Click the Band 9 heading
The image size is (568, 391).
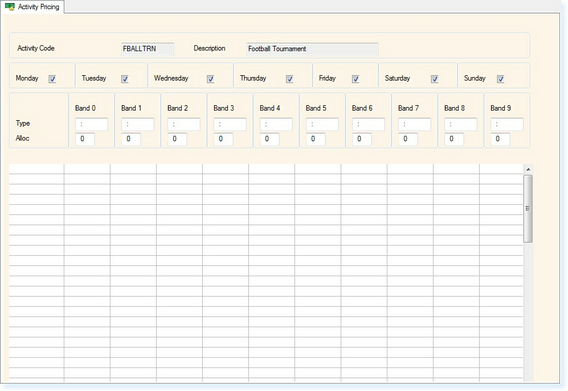[501, 108]
